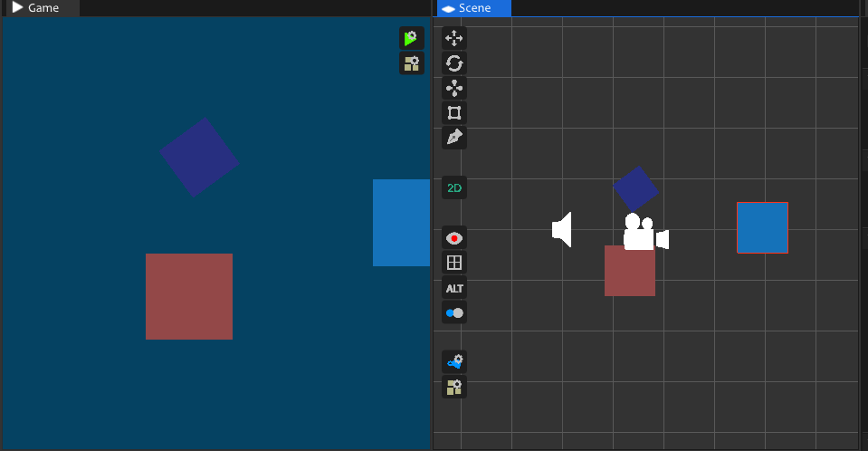Select the Pen edit tool
Screen dimensions: 868x451
(454, 138)
